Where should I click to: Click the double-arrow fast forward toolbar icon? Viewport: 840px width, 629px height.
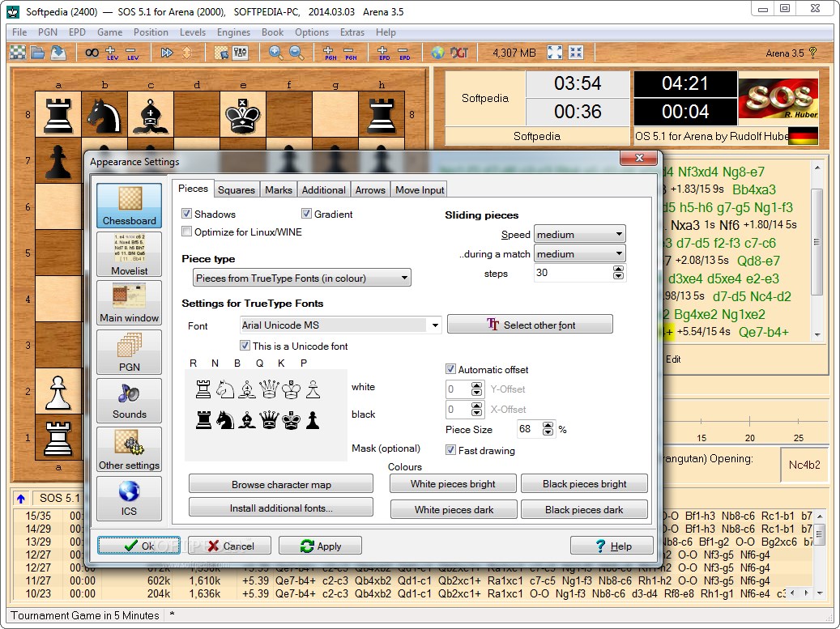coord(167,53)
